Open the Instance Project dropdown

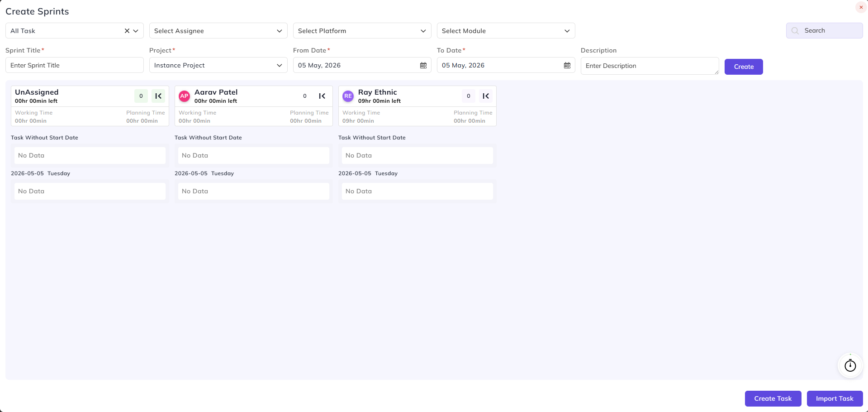[218, 65]
